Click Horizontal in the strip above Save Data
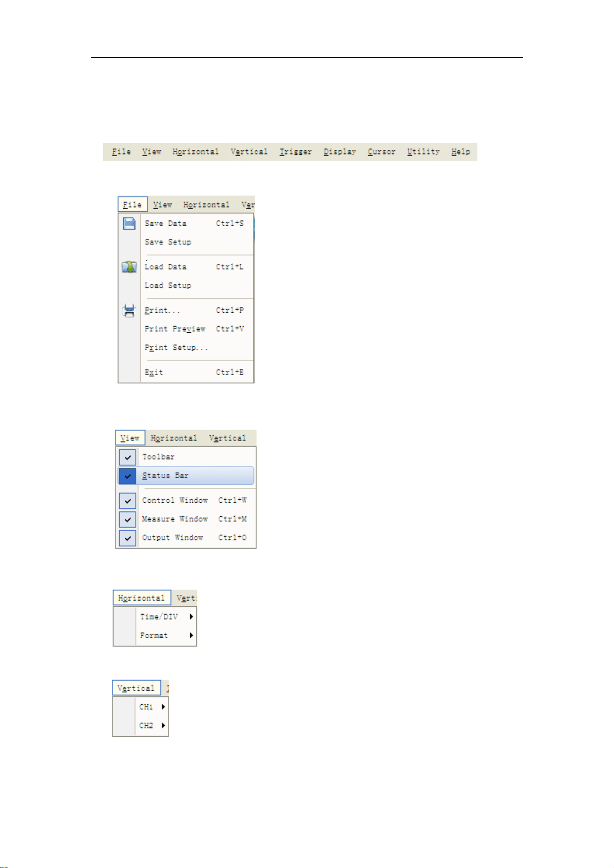Screen dimensions: 614x868 click(206, 205)
